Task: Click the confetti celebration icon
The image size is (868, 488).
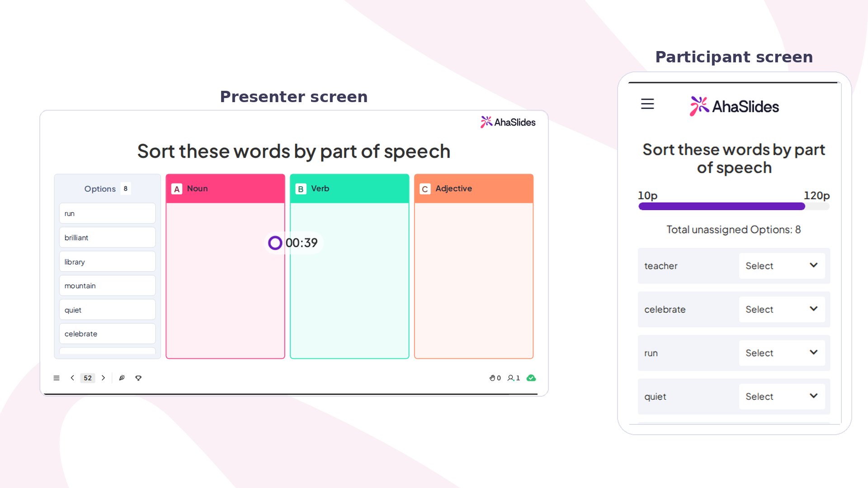Action: [122, 378]
